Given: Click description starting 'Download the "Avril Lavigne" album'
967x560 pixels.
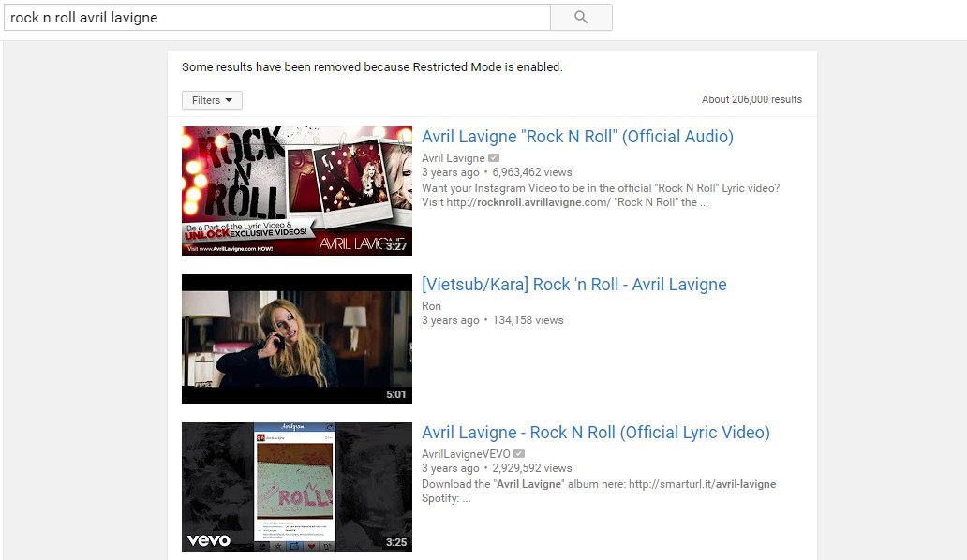Looking at the screenshot, I should pos(599,491).
